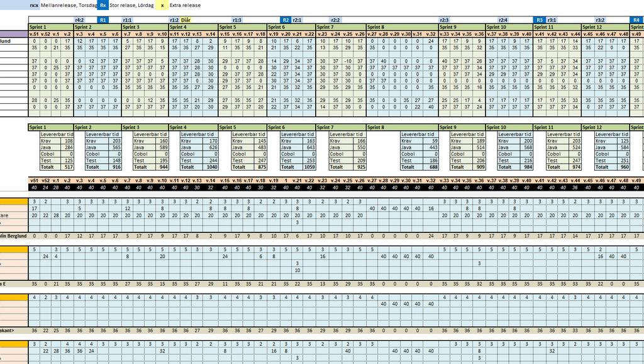Click the Java value '584' under Sprint 12
The width and height of the screenshot is (644, 364).
pyautogui.click(x=625, y=147)
